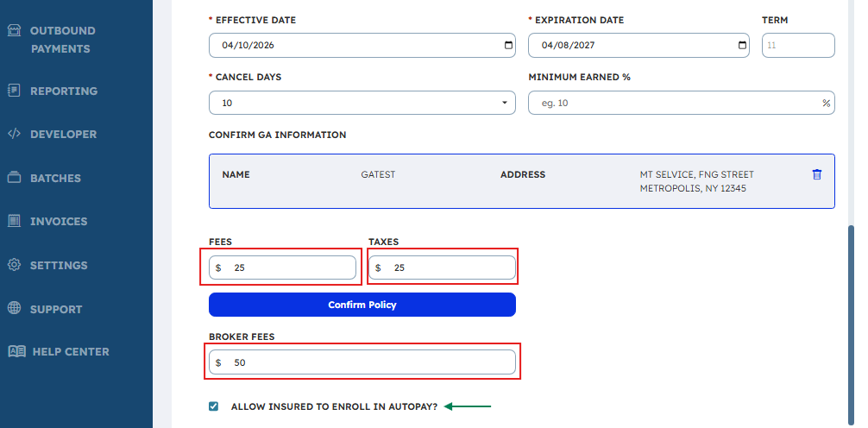The image size is (868, 428).
Task: Click the Settings gear icon
Action: [14, 265]
